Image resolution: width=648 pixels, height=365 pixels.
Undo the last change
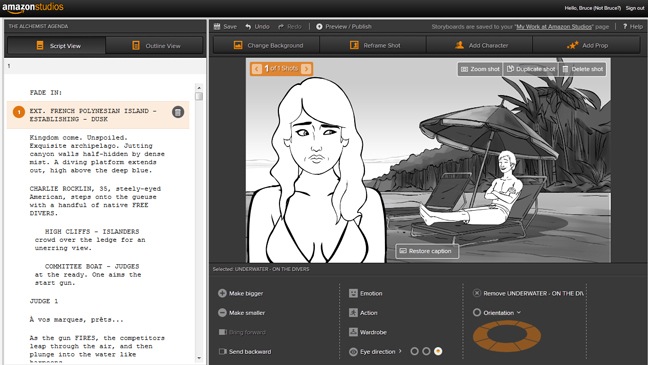tap(257, 26)
